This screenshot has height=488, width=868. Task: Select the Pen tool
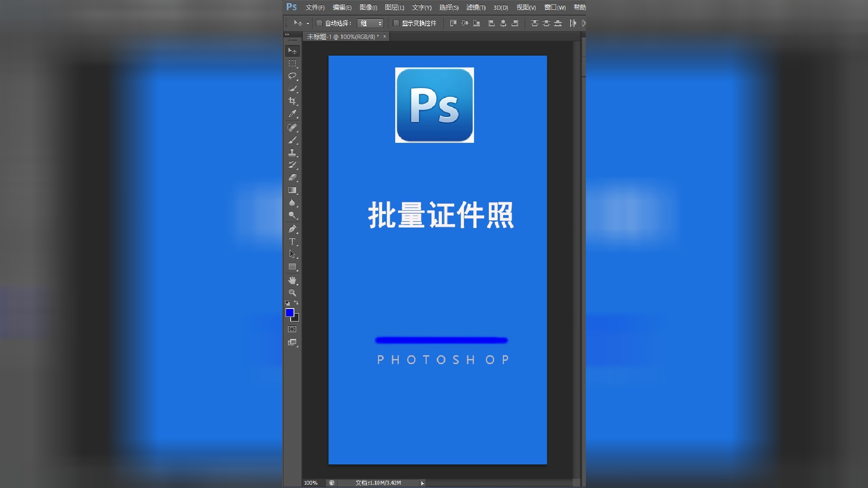click(292, 229)
